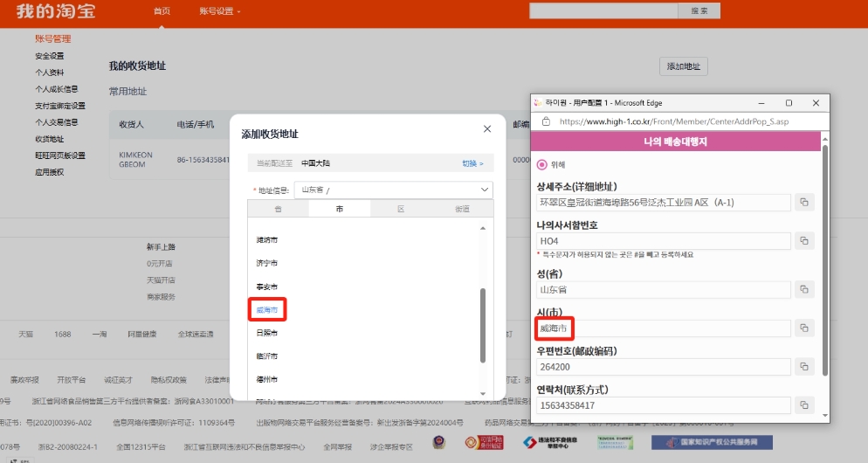Open the 廉政举报 footer link
The height and width of the screenshot is (463, 868).
pyautogui.click(x=24, y=380)
